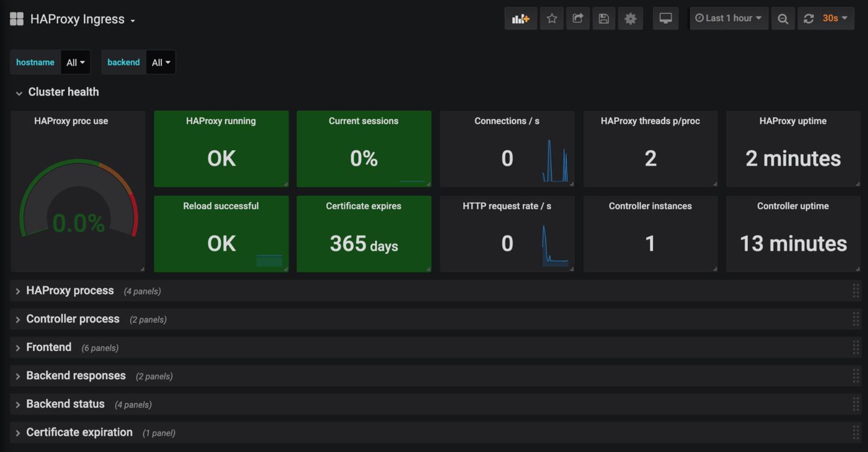This screenshot has width=868, height=452.
Task: Click the HAProxy proc use panel title
Action: [71, 121]
